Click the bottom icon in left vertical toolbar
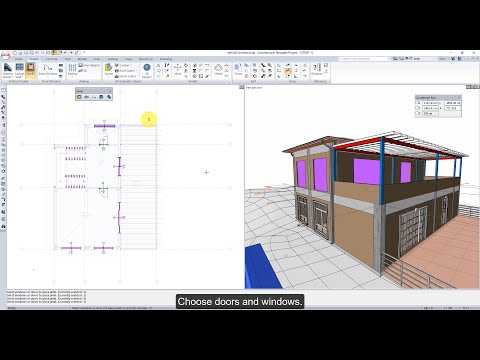Image resolution: width=480 pixels, height=360 pixels. pos(3,227)
